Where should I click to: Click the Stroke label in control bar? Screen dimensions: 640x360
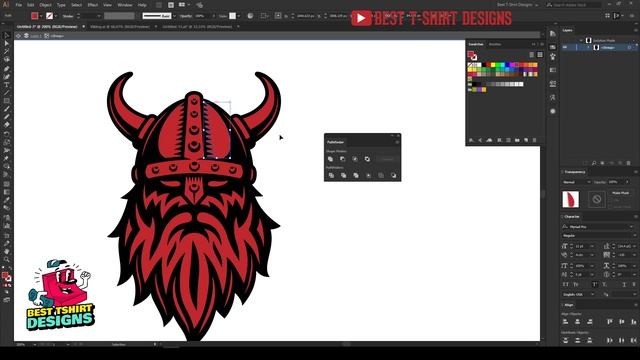(68, 16)
